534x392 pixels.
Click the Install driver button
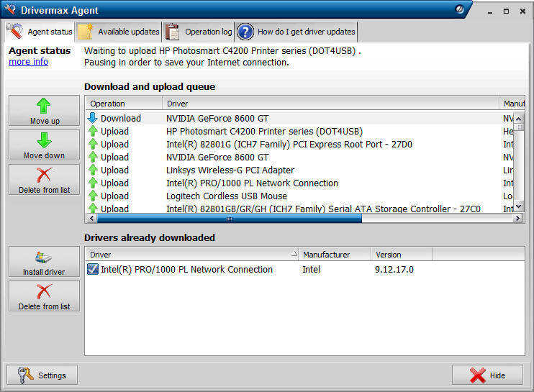click(44, 262)
